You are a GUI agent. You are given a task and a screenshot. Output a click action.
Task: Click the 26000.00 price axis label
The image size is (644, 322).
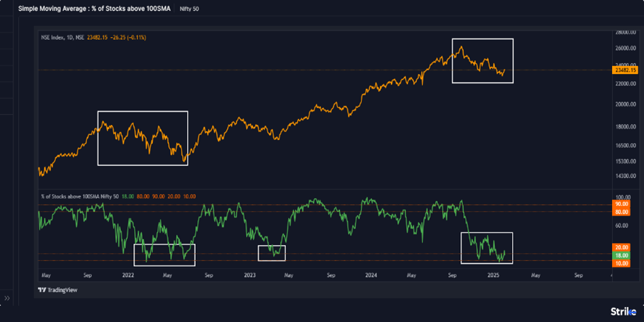point(626,49)
